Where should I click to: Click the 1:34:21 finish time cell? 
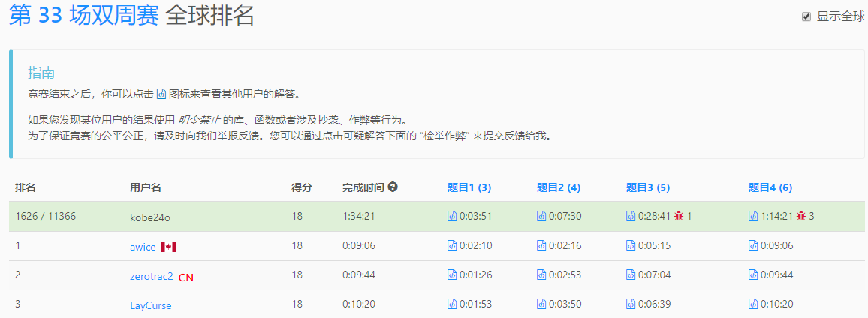pyautogui.click(x=359, y=216)
